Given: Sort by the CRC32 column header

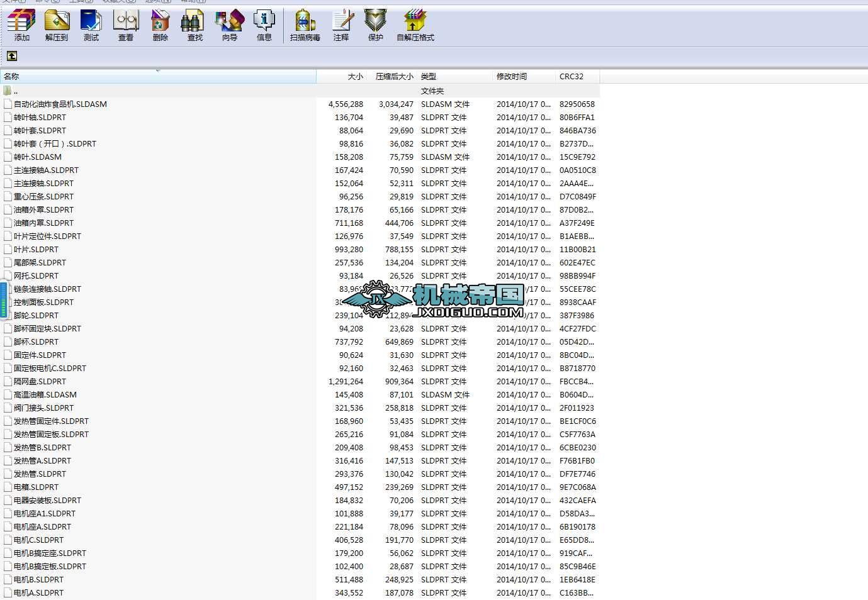Looking at the screenshot, I should 577,76.
